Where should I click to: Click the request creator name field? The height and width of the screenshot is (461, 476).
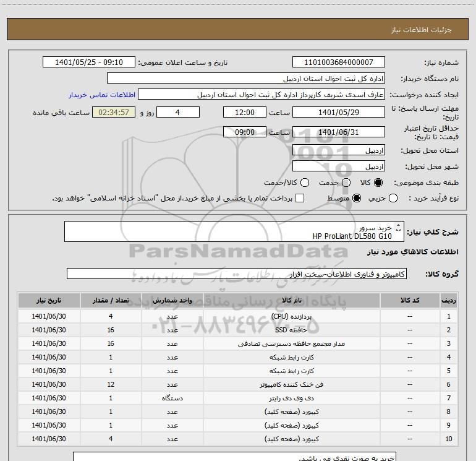tap(261, 94)
